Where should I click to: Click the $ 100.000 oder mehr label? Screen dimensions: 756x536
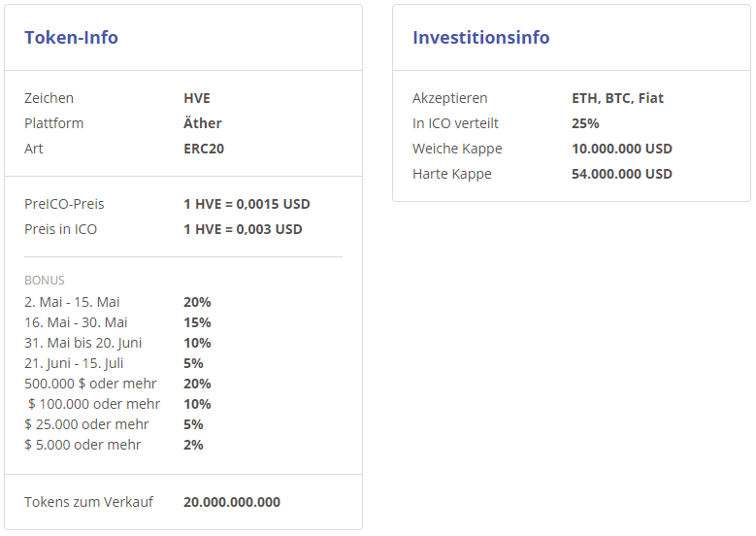click(94, 404)
